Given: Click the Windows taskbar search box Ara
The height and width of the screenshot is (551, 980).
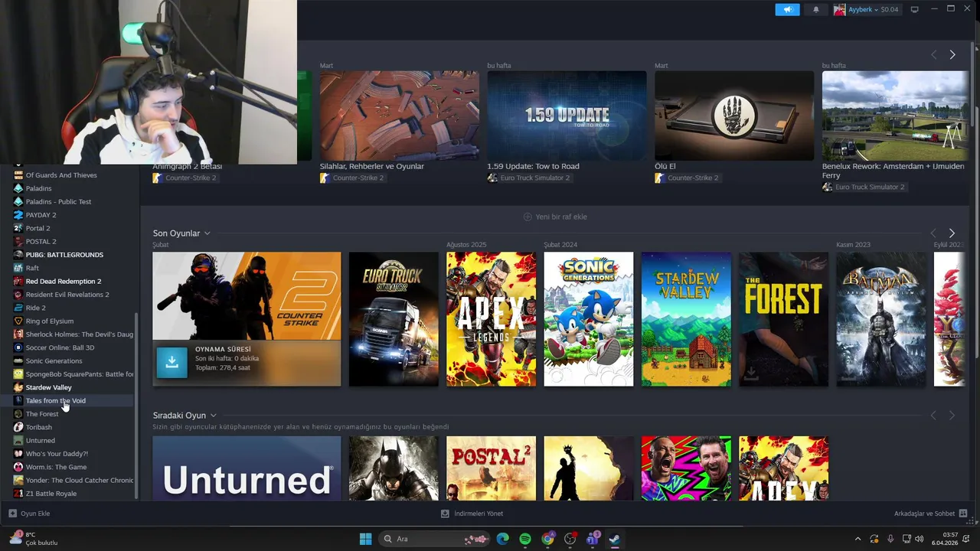Looking at the screenshot, I should (435, 539).
